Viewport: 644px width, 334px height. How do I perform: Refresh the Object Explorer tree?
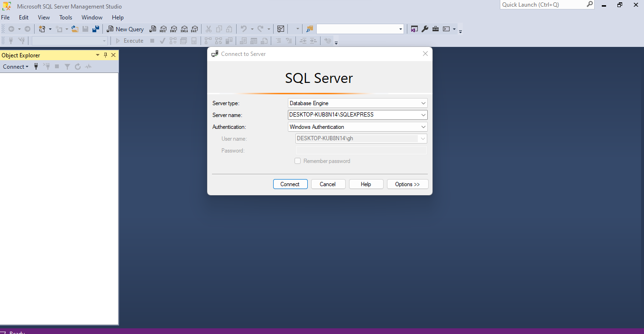78,67
